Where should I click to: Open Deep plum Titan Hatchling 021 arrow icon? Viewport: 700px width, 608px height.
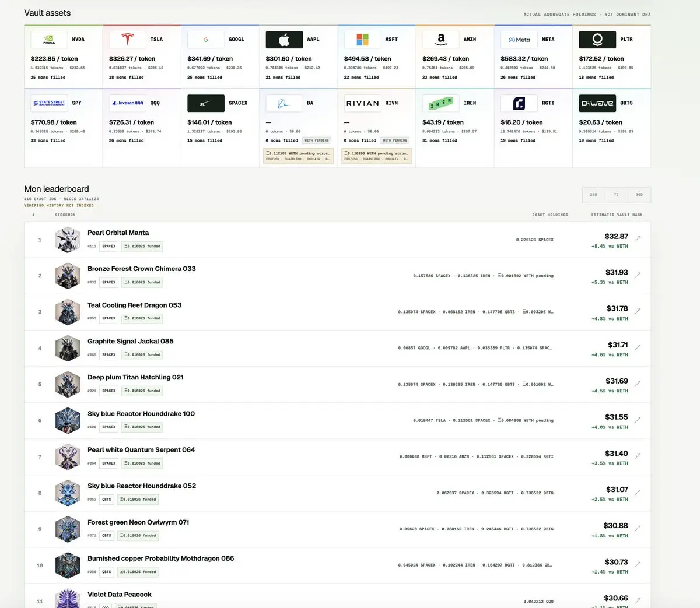[638, 384]
